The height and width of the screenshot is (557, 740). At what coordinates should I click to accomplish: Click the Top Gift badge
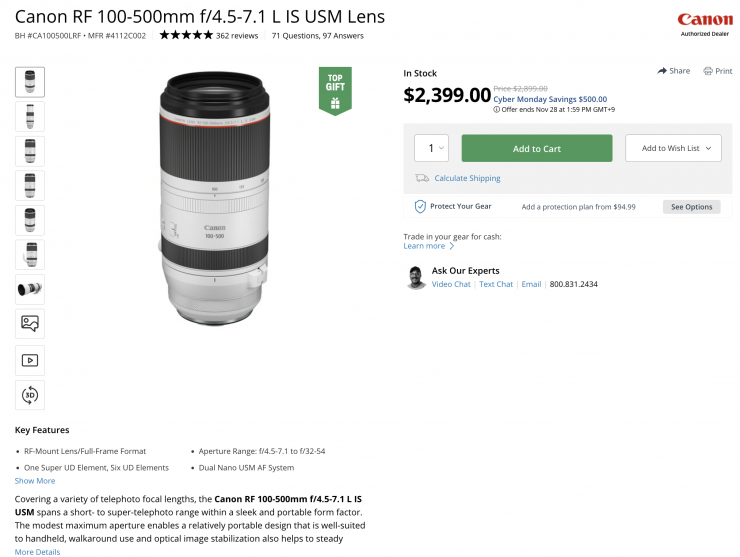[x=335, y=90]
